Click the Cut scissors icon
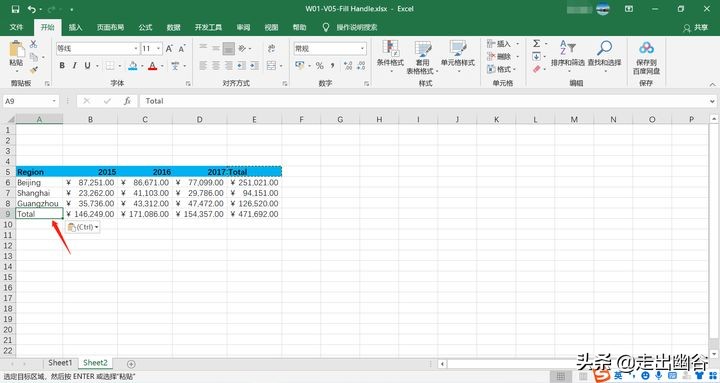This screenshot has width=720, height=383. click(34, 45)
